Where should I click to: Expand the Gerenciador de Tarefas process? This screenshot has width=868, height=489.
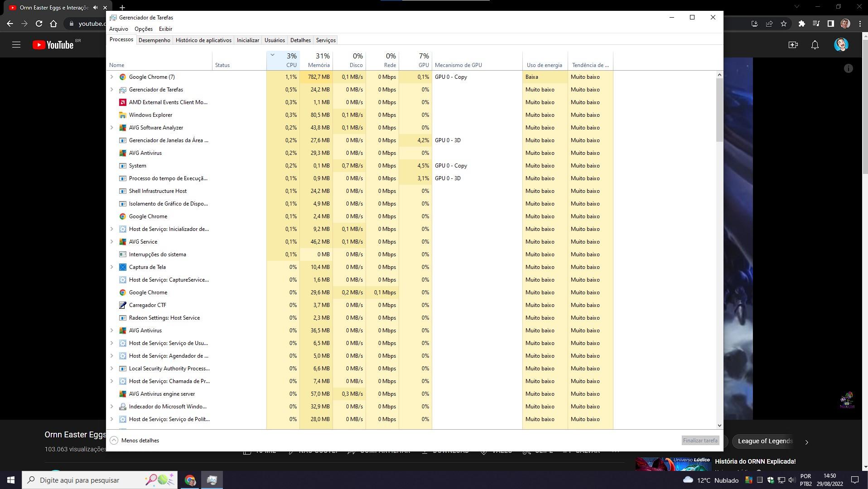(x=112, y=90)
